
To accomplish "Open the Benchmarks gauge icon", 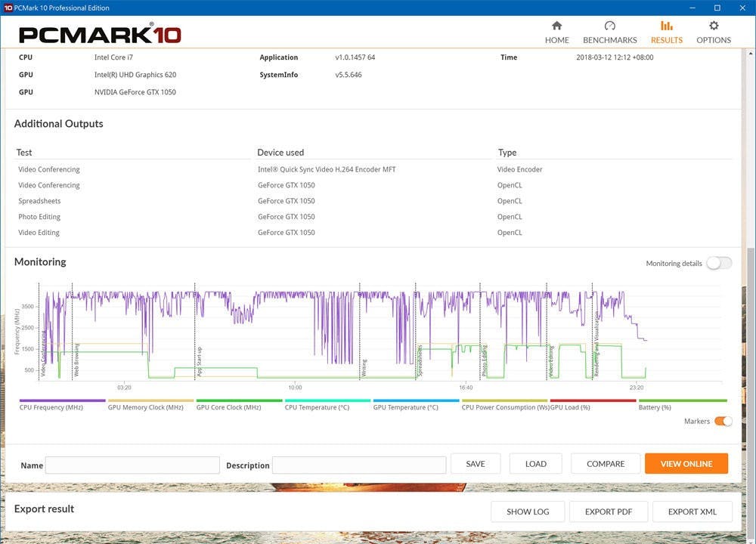I will [610, 26].
